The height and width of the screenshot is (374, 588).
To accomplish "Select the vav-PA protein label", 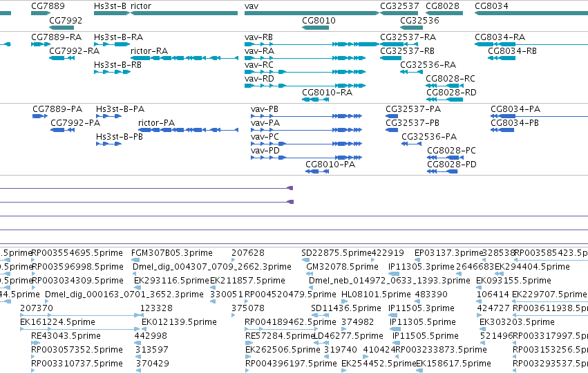I will tap(265, 123).
